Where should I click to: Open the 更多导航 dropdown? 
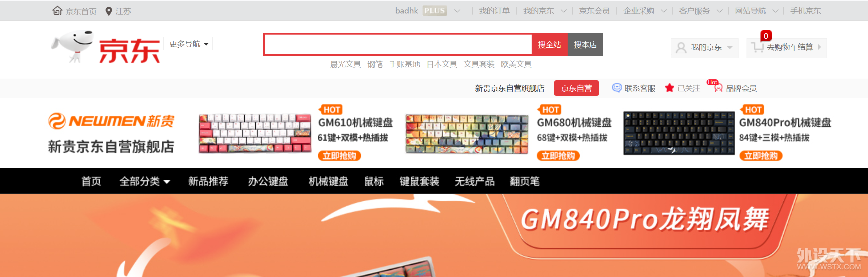pyautogui.click(x=188, y=44)
